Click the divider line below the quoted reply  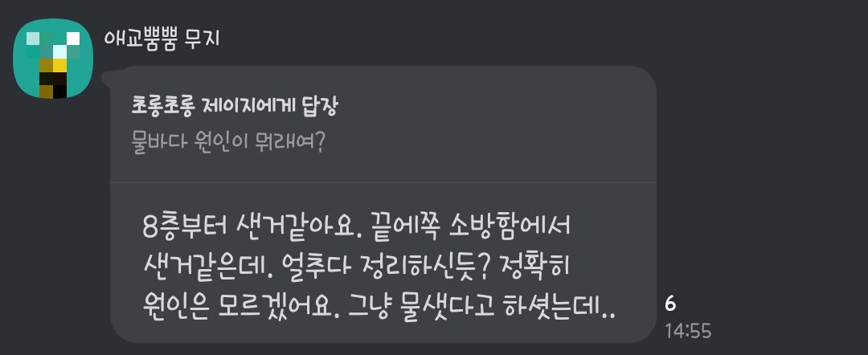click(383, 182)
